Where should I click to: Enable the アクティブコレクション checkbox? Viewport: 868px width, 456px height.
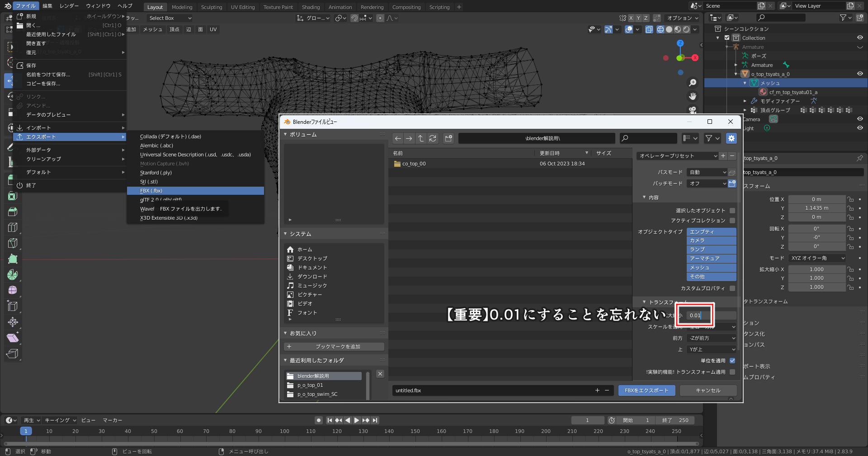click(732, 221)
